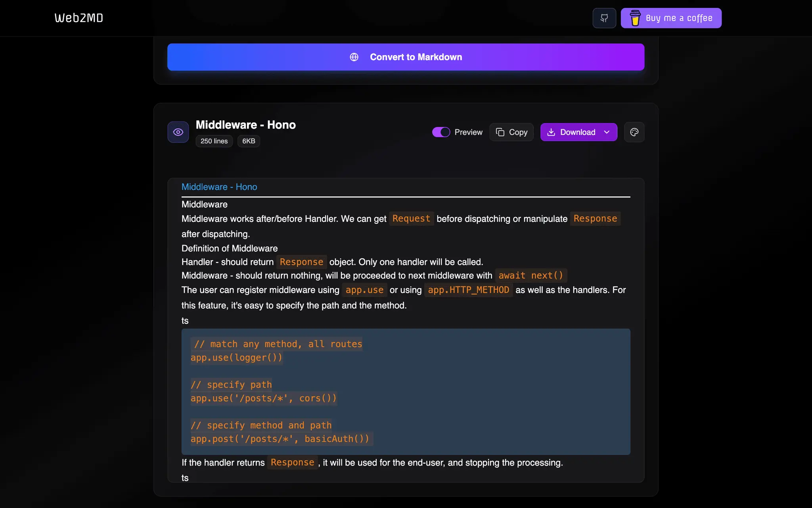Open the Middleware - Hono blue link
This screenshot has width=812, height=508.
[x=219, y=187]
